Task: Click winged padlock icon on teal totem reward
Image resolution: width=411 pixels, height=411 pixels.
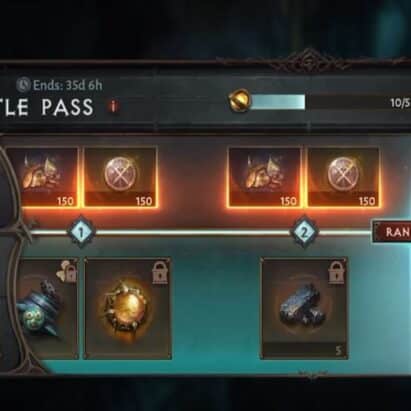Action: 67,272
